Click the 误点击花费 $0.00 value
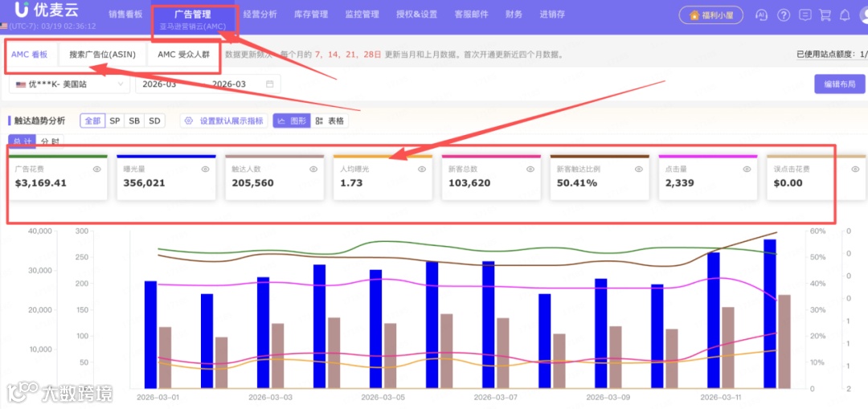Screen dimensions: 868x409 point(788,182)
